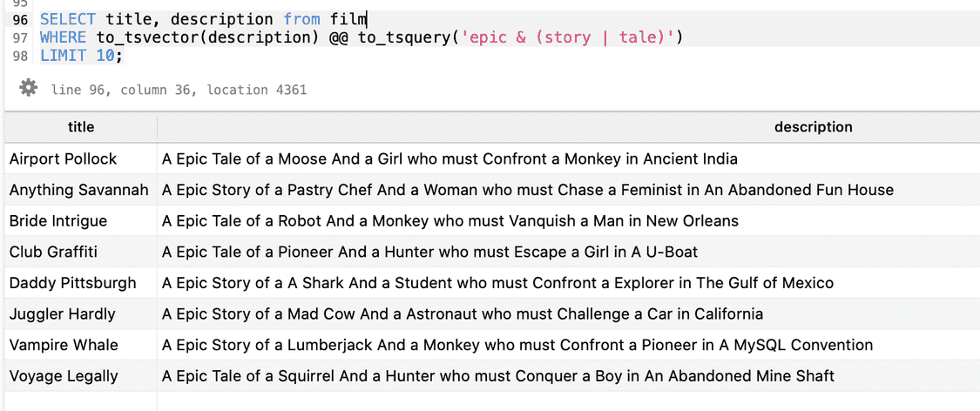
Task: Select the Club Graffiti title cell
Action: tap(53, 253)
